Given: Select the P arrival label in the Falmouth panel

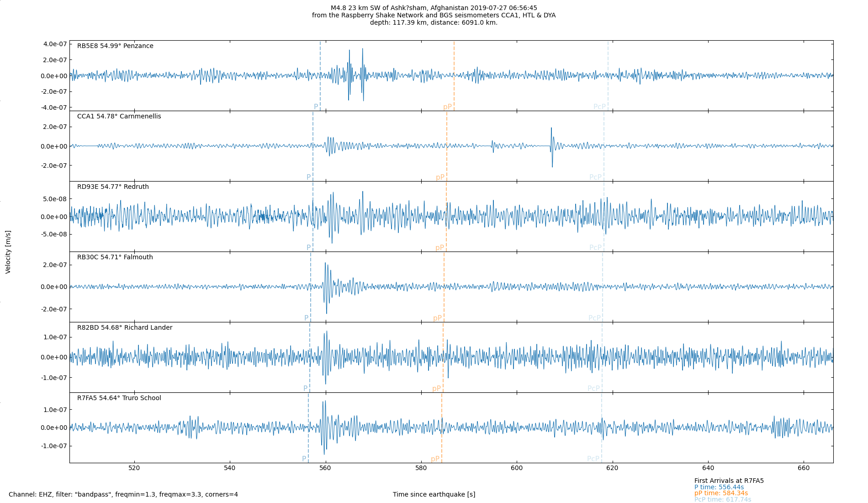Looking at the screenshot, I should pos(306,318).
